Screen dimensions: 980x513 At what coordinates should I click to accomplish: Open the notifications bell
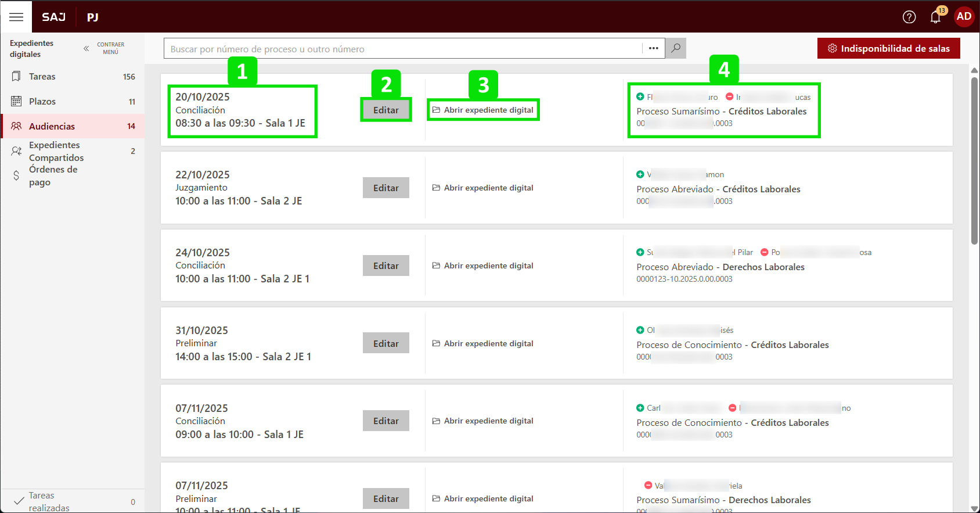point(935,17)
